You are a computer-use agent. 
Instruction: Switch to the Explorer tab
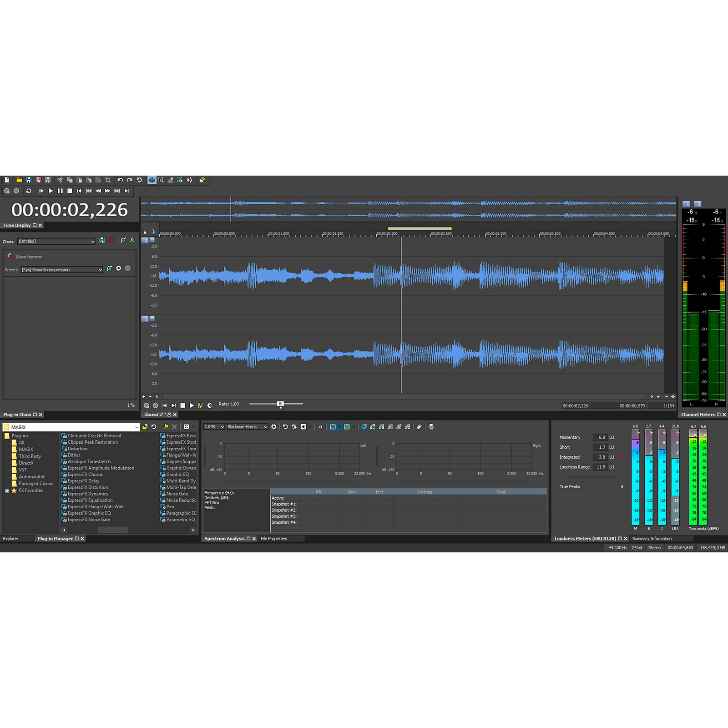pyautogui.click(x=11, y=539)
